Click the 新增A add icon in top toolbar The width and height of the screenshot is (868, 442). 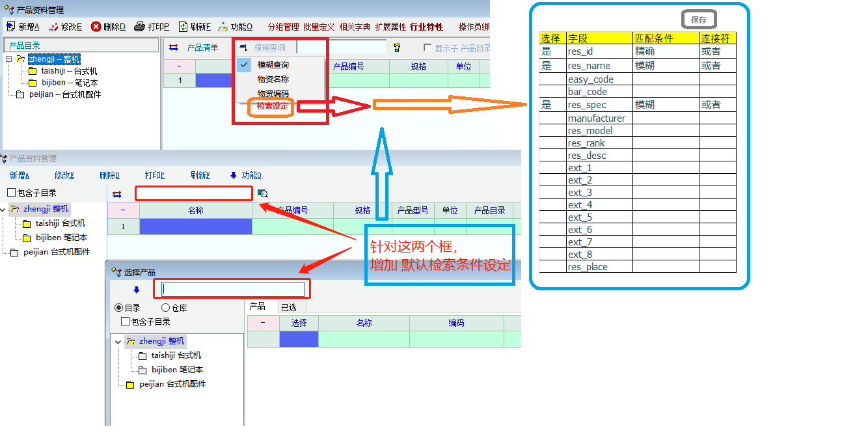click(x=11, y=27)
